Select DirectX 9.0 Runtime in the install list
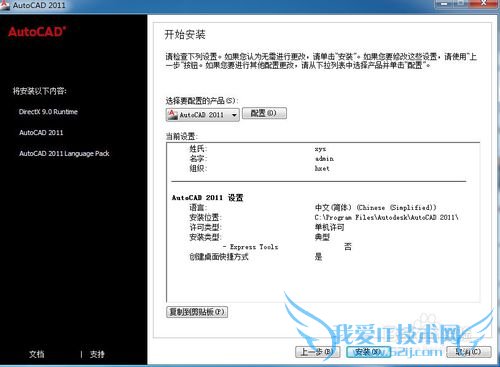 48,112
